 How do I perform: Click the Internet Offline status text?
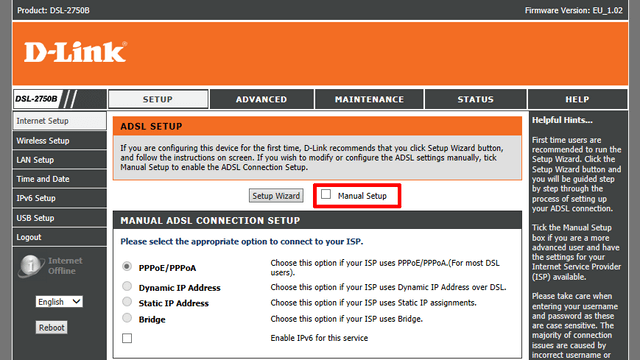click(65, 266)
